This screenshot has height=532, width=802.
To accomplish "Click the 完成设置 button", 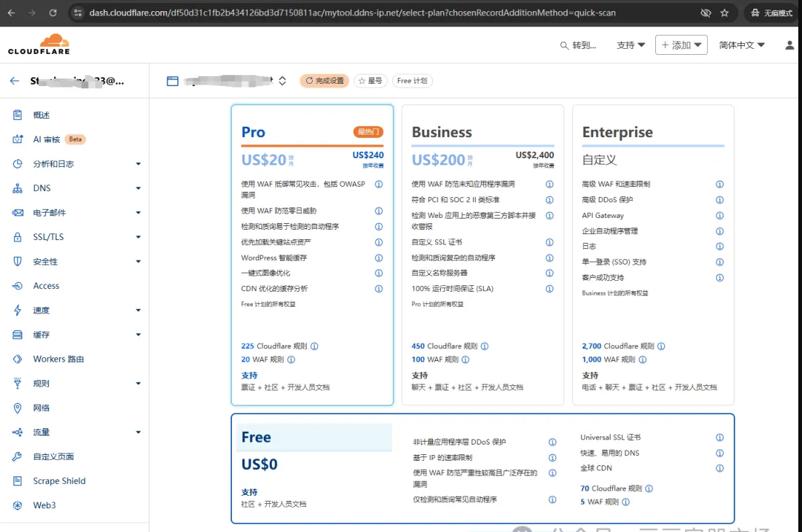I will [x=324, y=81].
